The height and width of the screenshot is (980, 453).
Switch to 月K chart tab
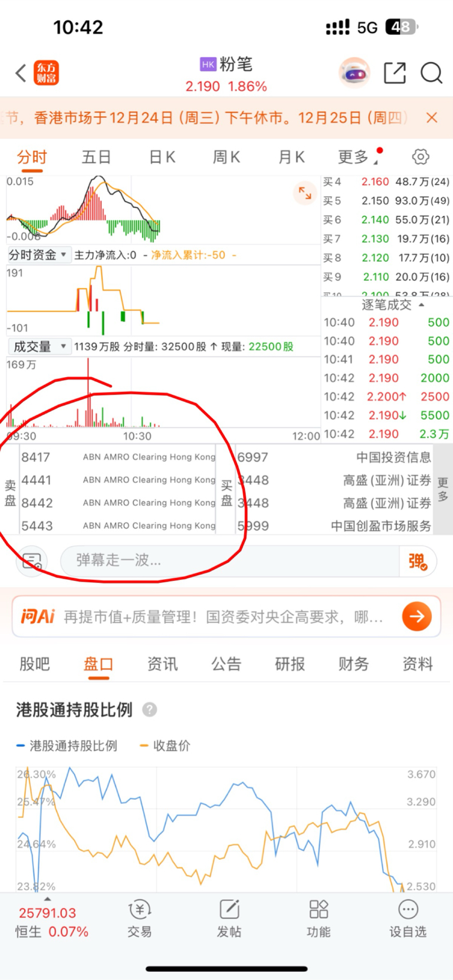(291, 157)
